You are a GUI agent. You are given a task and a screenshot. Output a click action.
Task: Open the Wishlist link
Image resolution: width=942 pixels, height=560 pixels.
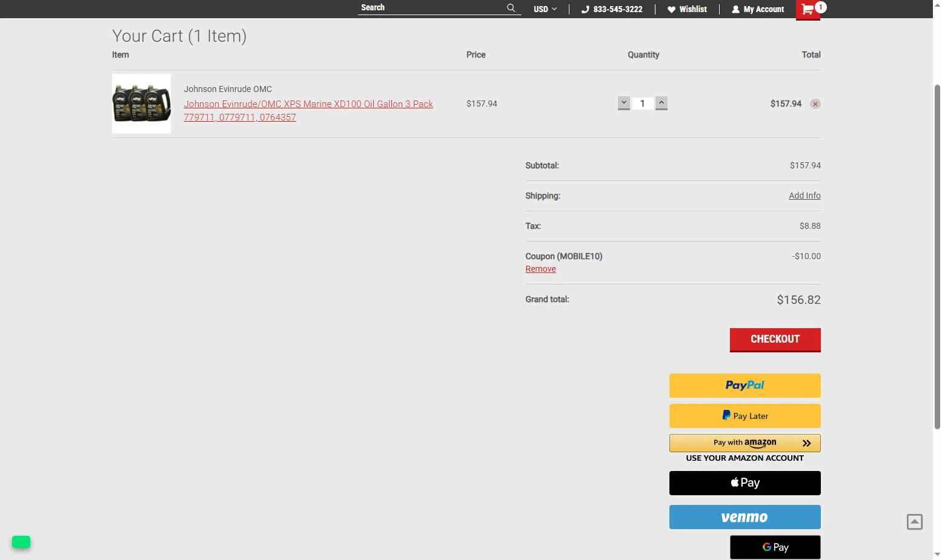687,9
